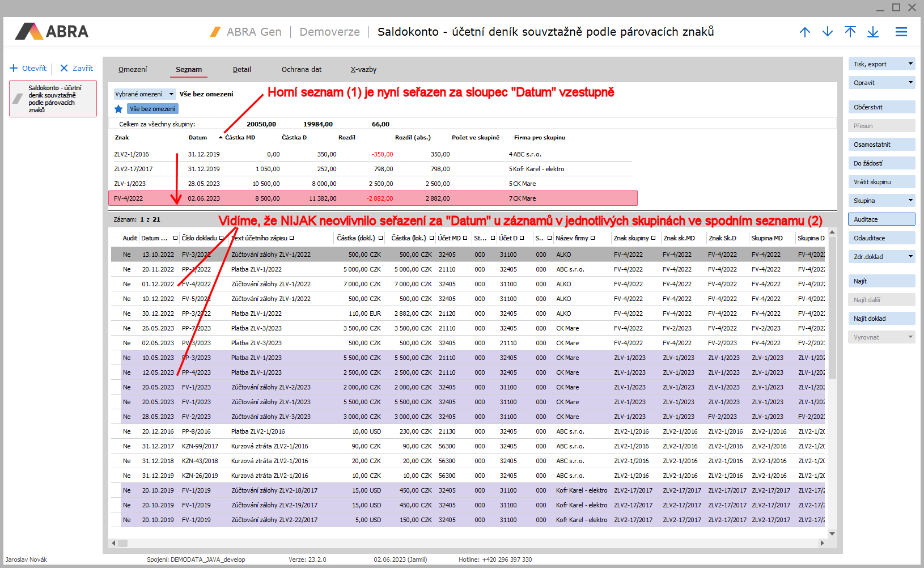
Task: Switch to the Detail tab
Action: (241, 70)
